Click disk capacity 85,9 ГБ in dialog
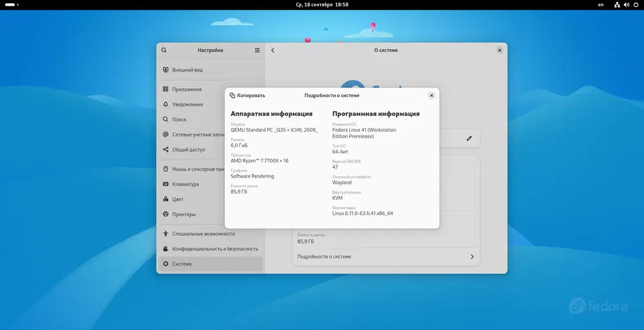 (239, 192)
